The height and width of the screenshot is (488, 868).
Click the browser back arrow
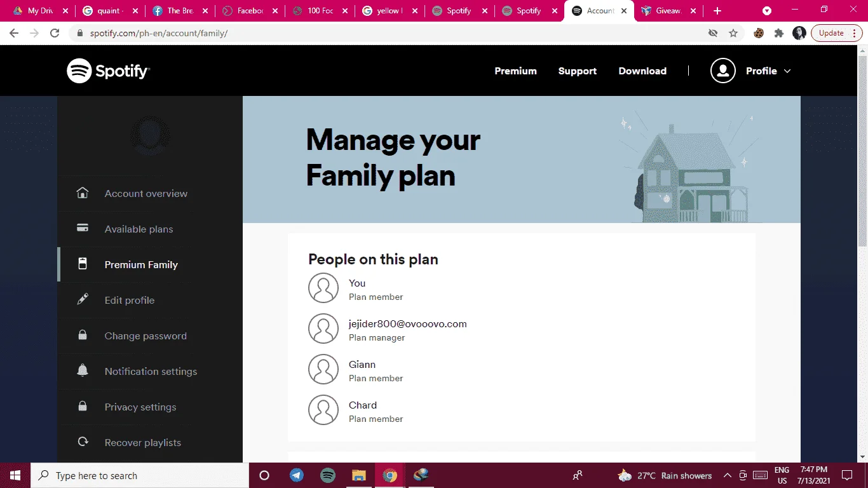tap(14, 33)
